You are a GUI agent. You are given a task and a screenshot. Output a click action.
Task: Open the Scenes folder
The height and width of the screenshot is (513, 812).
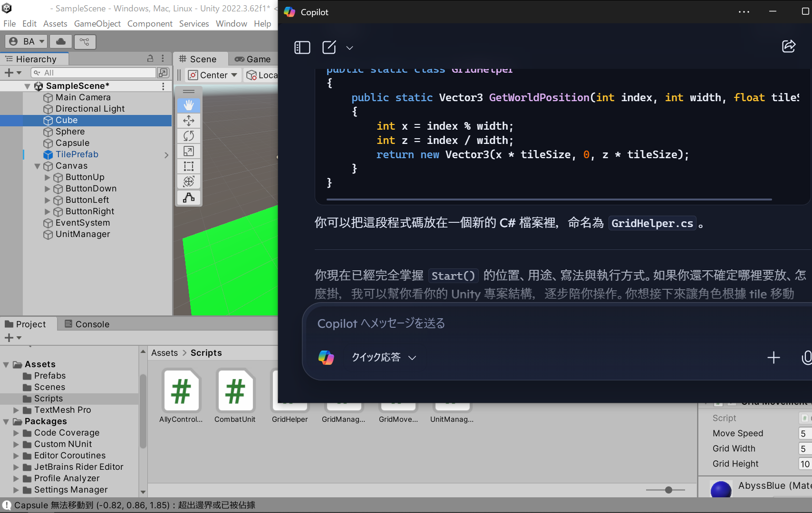49,387
